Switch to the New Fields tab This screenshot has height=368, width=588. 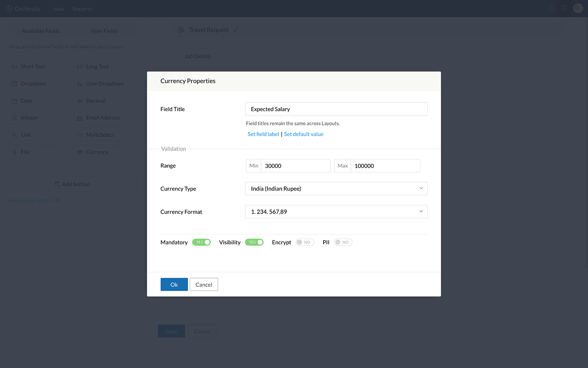104,31
